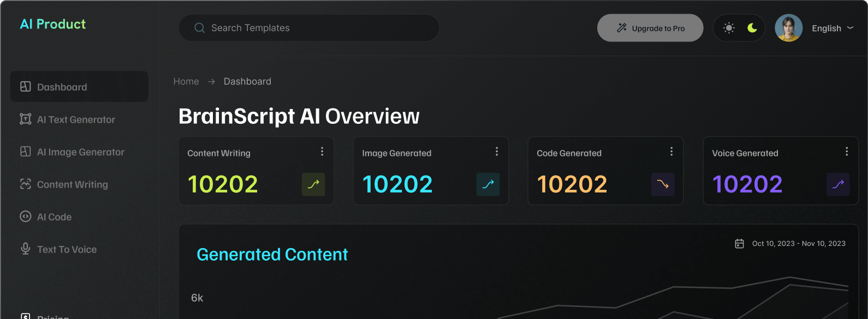Expand Code Generated card kebab menu
This screenshot has height=319, width=868.
click(x=671, y=152)
